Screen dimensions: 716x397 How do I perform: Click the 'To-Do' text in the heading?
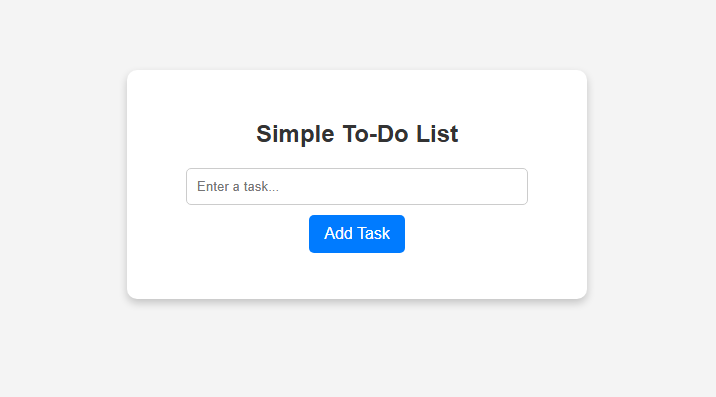[x=375, y=134]
